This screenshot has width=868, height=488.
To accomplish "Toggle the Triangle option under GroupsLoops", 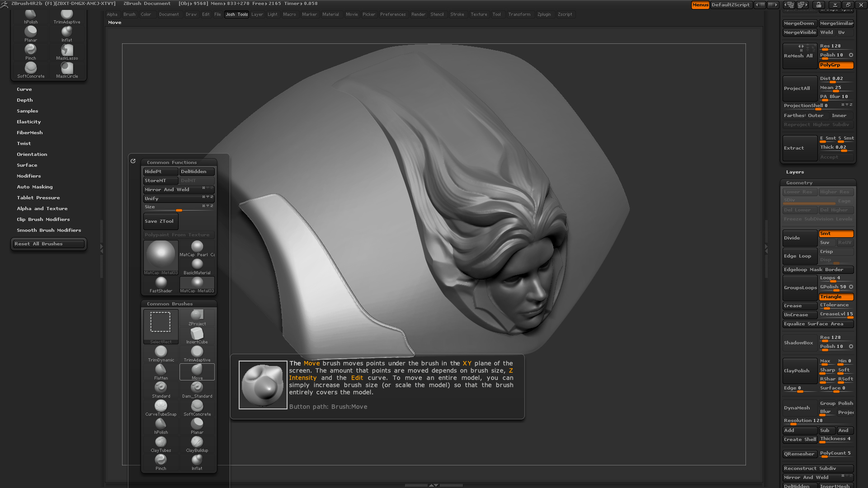I will pos(836,297).
